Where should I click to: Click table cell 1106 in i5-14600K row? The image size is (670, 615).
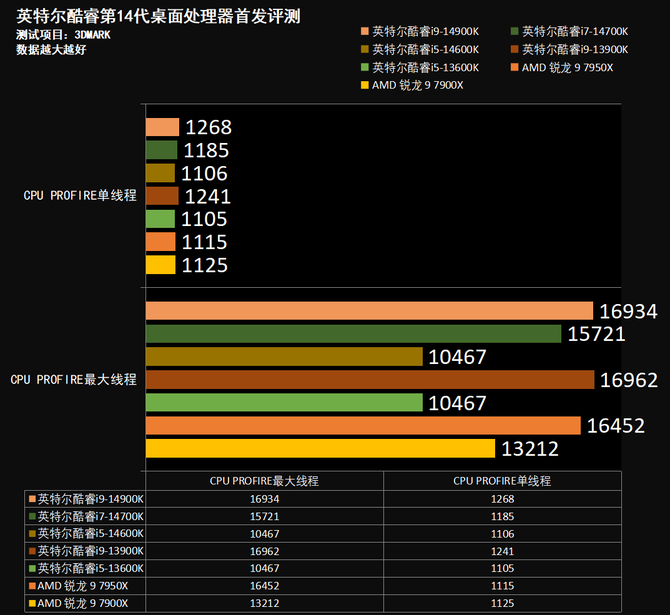502,534
